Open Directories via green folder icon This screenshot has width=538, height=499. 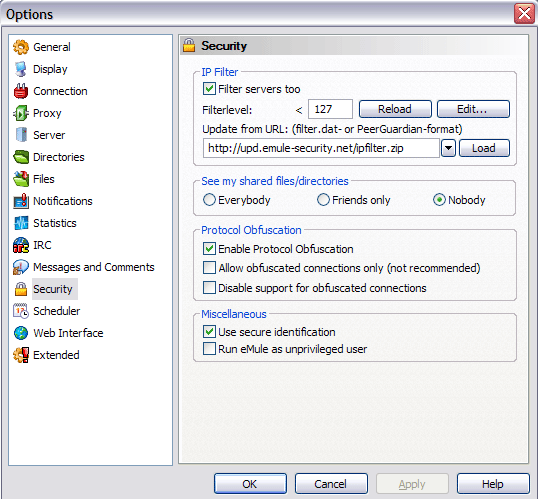click(x=21, y=157)
